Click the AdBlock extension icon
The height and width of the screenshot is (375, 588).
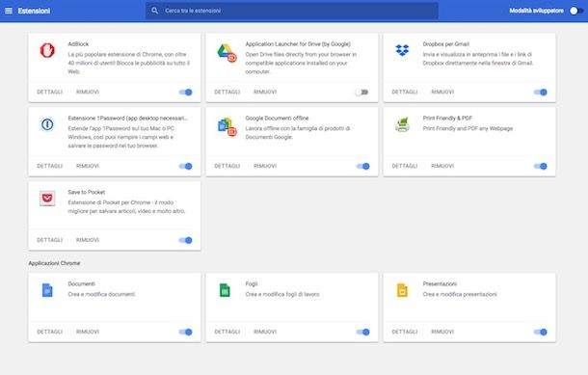[x=47, y=50]
